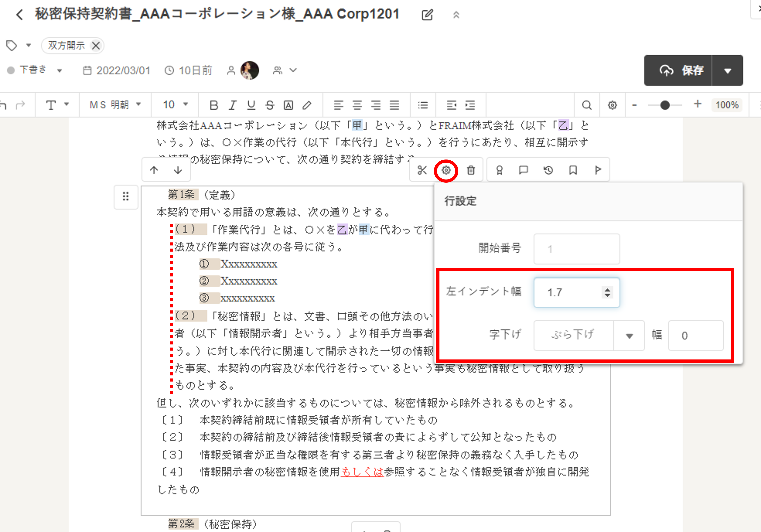Image resolution: width=761 pixels, height=532 pixels.
Task: Move clause down with down arrow
Action: tap(178, 170)
